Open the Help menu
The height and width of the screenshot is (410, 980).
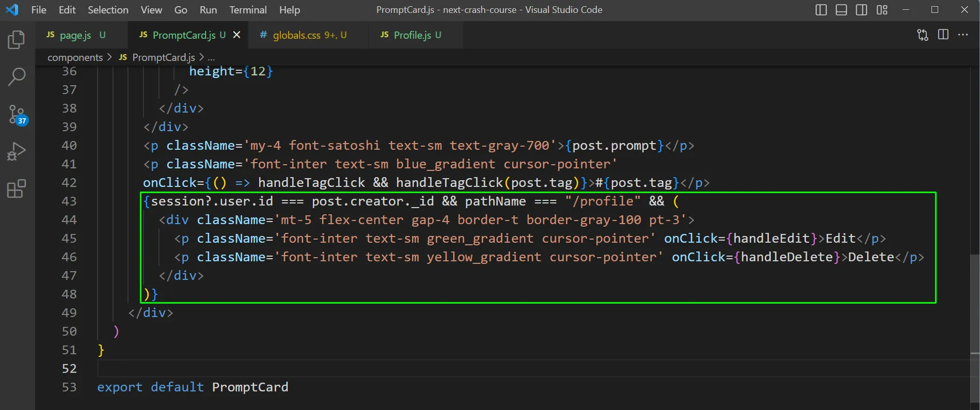coord(290,10)
